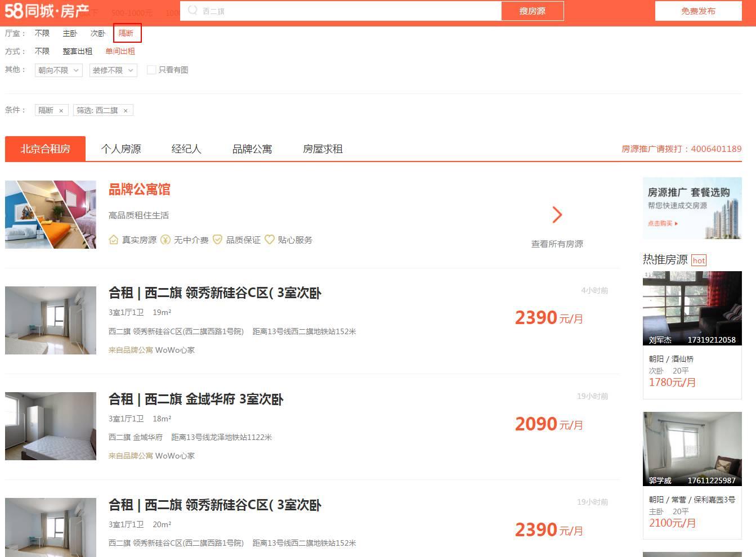Expand the 装修不限 dropdown
The image size is (756, 557).
coord(113,70)
